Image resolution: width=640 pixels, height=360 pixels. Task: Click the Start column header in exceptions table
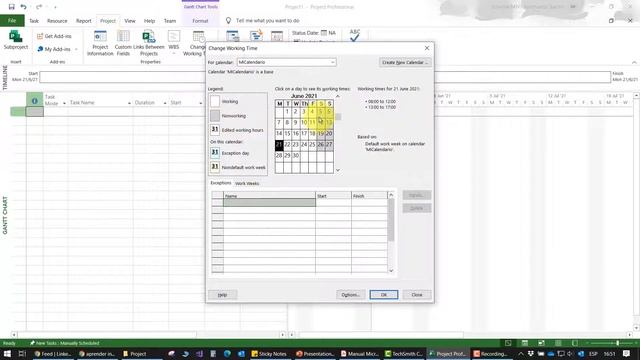click(333, 196)
